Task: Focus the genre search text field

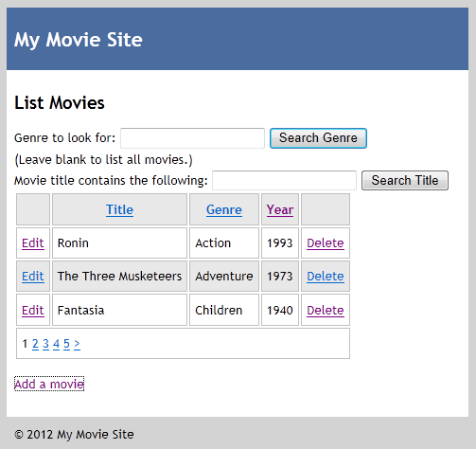Action: tap(192, 138)
